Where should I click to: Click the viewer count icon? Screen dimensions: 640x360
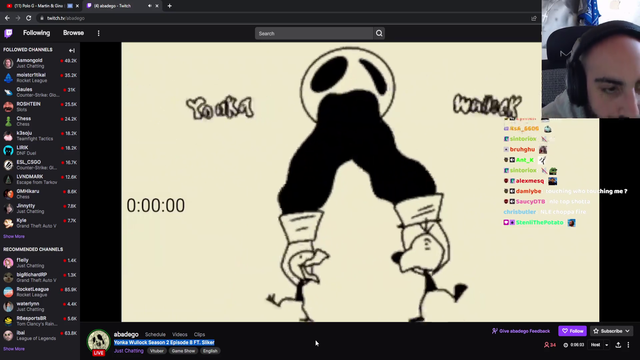point(546,345)
